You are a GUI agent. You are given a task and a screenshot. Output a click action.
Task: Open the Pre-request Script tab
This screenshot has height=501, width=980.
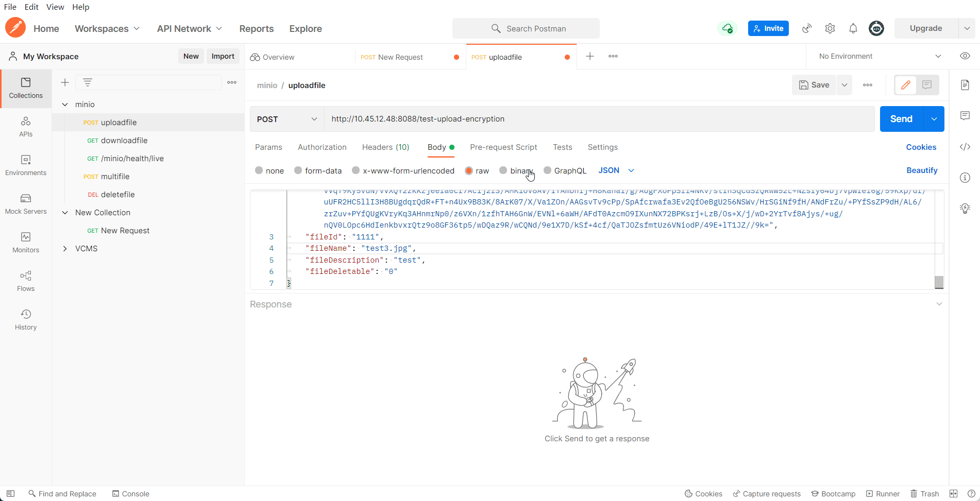[503, 147]
